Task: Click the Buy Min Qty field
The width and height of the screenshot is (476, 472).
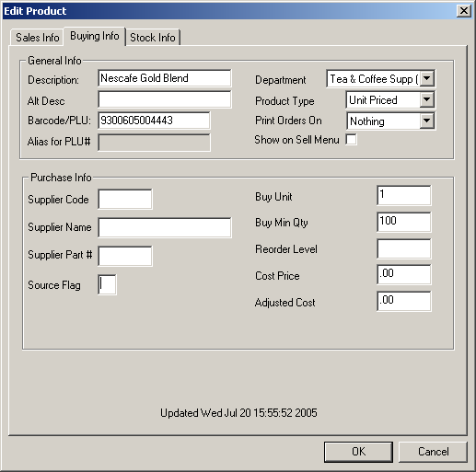Action: coord(404,222)
